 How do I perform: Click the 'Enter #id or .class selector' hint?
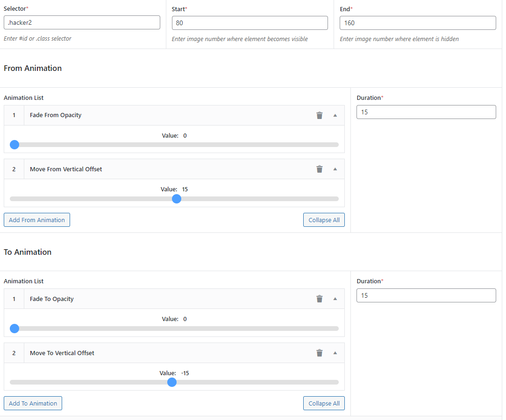pyautogui.click(x=37, y=38)
